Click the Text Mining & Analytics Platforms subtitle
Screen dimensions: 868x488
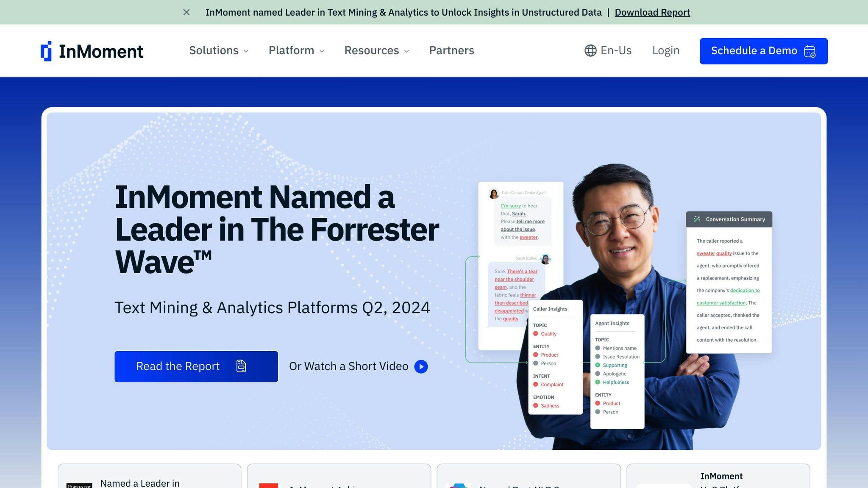tap(272, 308)
